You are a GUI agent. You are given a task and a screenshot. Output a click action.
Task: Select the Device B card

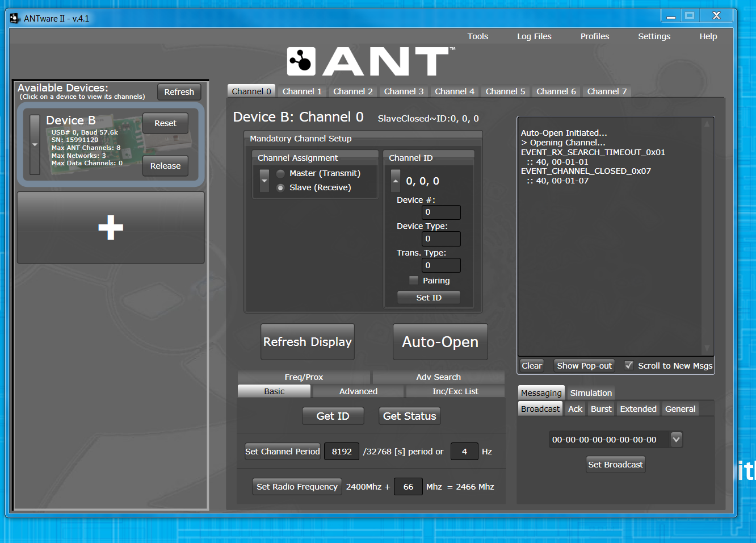point(111,145)
